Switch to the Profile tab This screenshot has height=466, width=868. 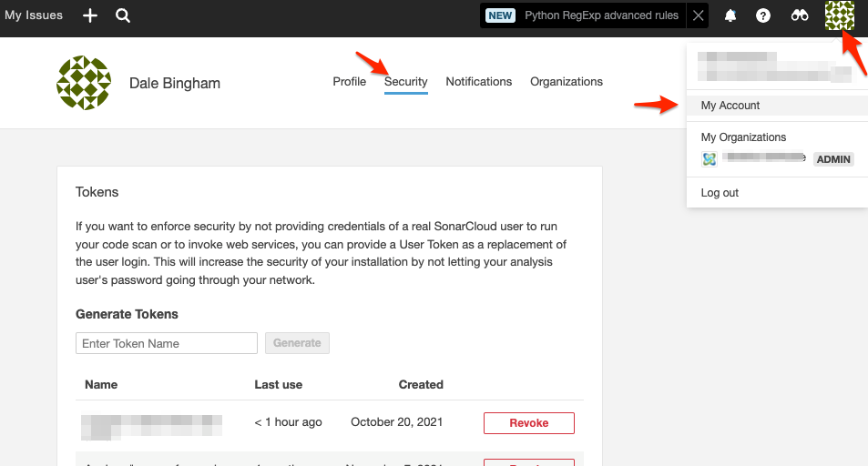pyautogui.click(x=350, y=81)
